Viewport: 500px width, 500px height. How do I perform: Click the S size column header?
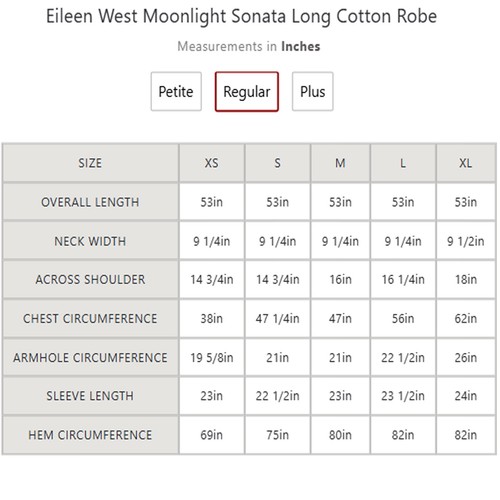click(277, 163)
